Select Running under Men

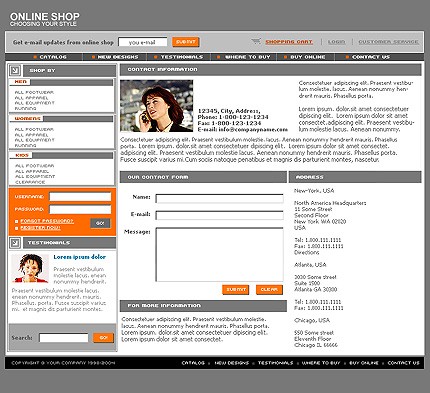[25, 108]
